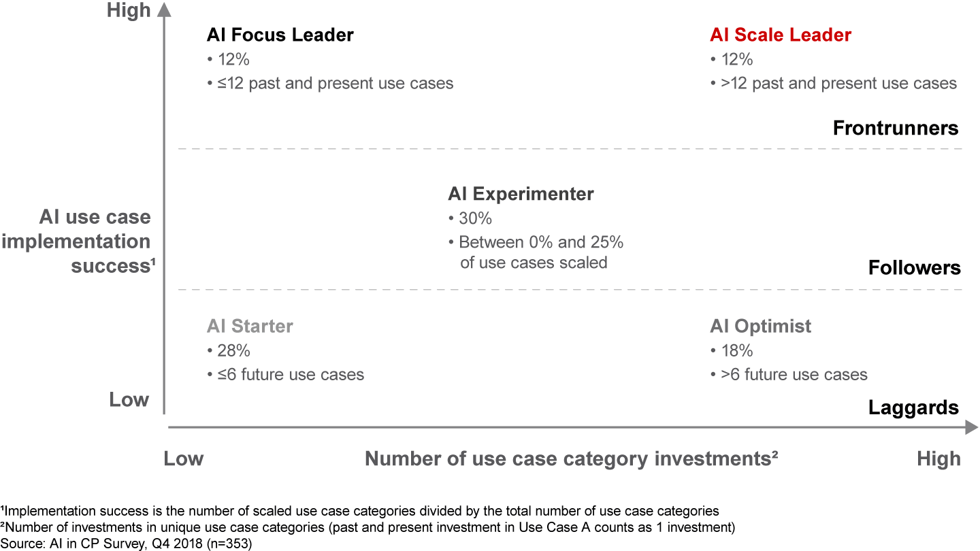Screen dimensions: 980x551
Task: Select the AI Optimist heading
Action: tap(760, 327)
